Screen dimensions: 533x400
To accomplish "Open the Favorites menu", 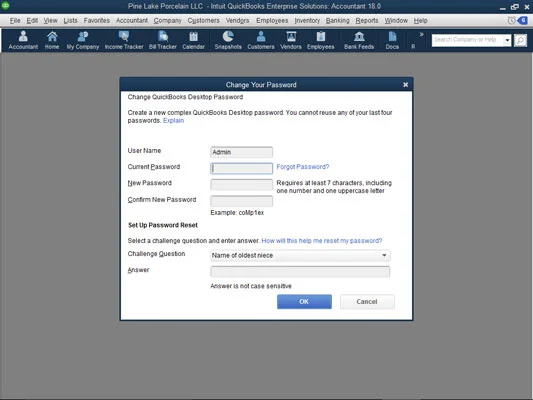I will click(97, 21).
